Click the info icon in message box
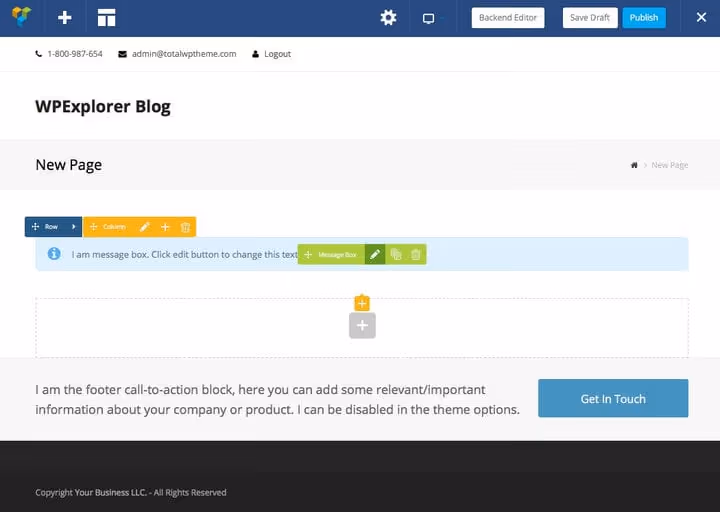The height and width of the screenshot is (512, 720). point(54,253)
